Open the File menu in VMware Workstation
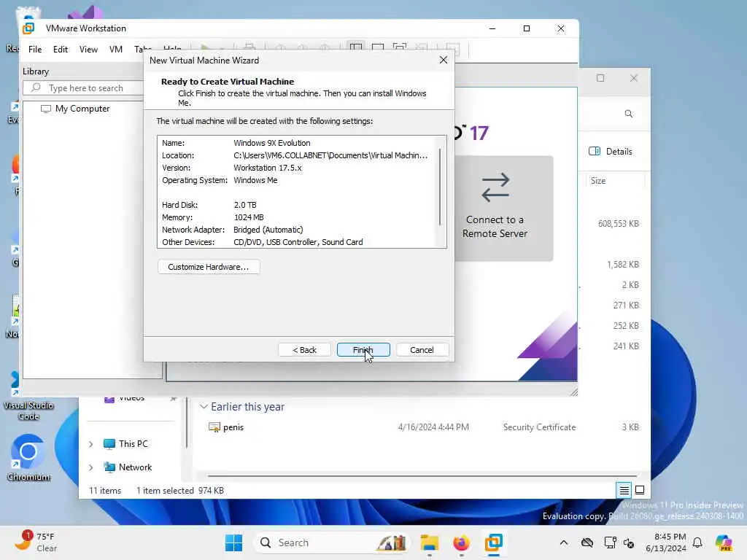The width and height of the screenshot is (747, 560). click(x=35, y=50)
